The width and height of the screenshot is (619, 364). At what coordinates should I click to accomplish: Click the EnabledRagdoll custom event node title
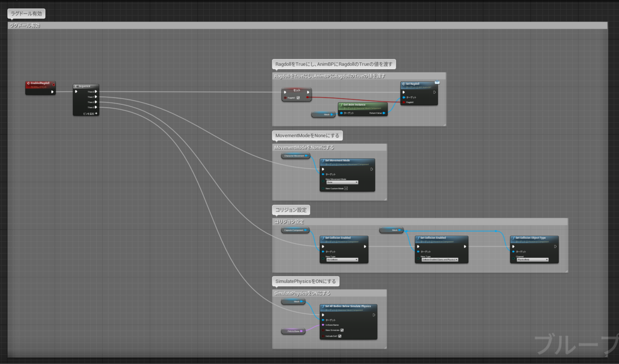[x=40, y=82]
